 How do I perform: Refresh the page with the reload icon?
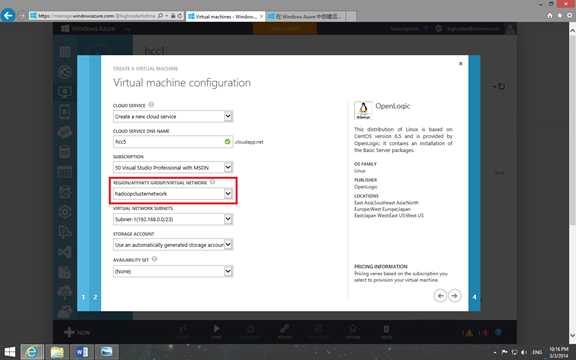pos(180,16)
